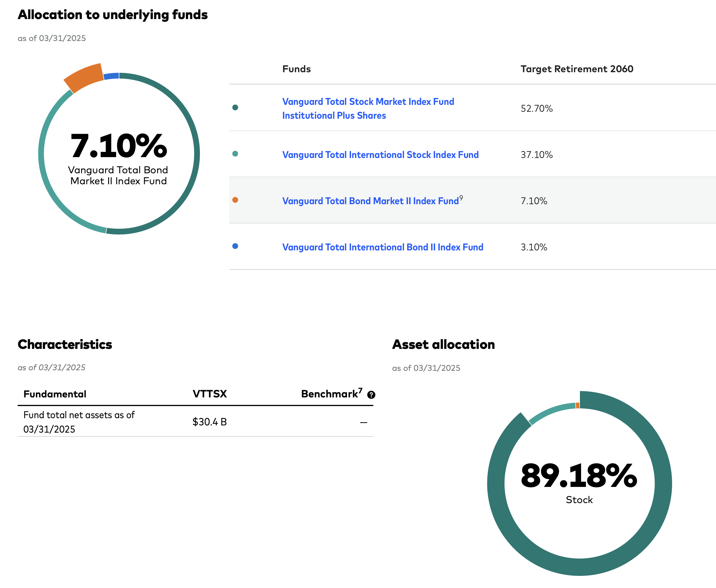
Task: Click the light teal dot beside International Stock
Action: (x=235, y=154)
